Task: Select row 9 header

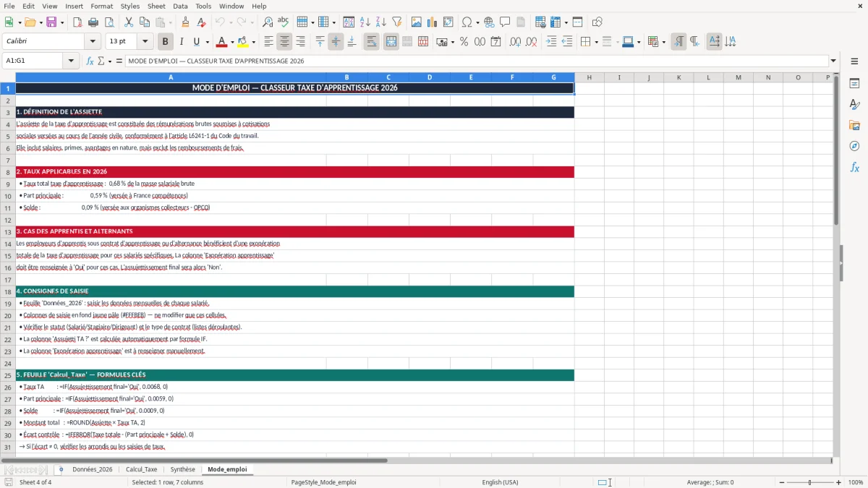Action: (x=8, y=184)
